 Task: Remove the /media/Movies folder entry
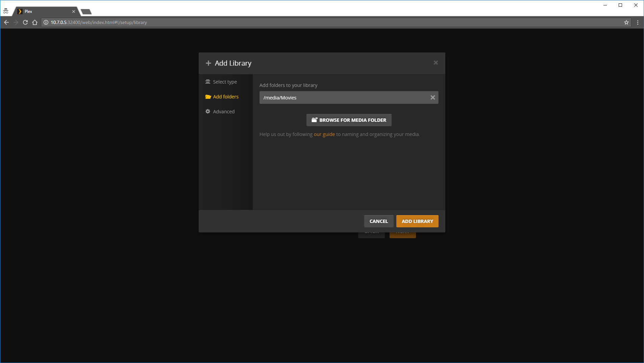[432, 97]
